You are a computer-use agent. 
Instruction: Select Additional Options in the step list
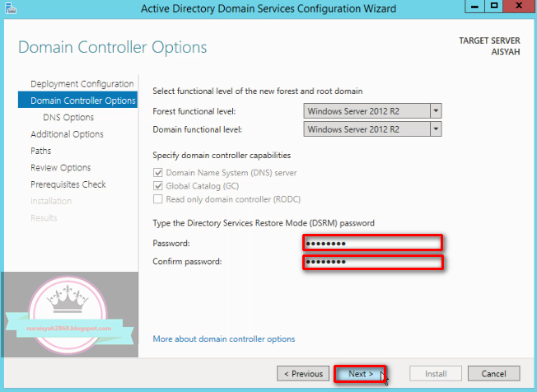tap(67, 134)
